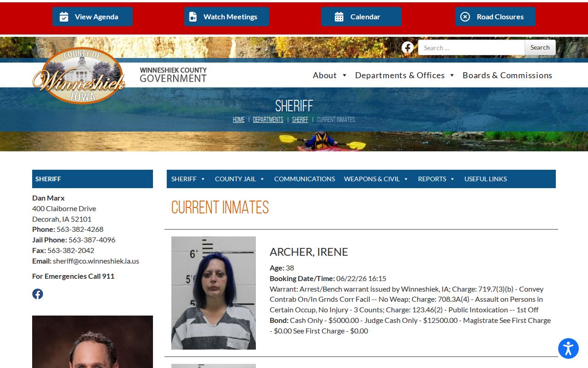Open the View Agenda button
This screenshot has width=588, height=368.
tap(92, 17)
